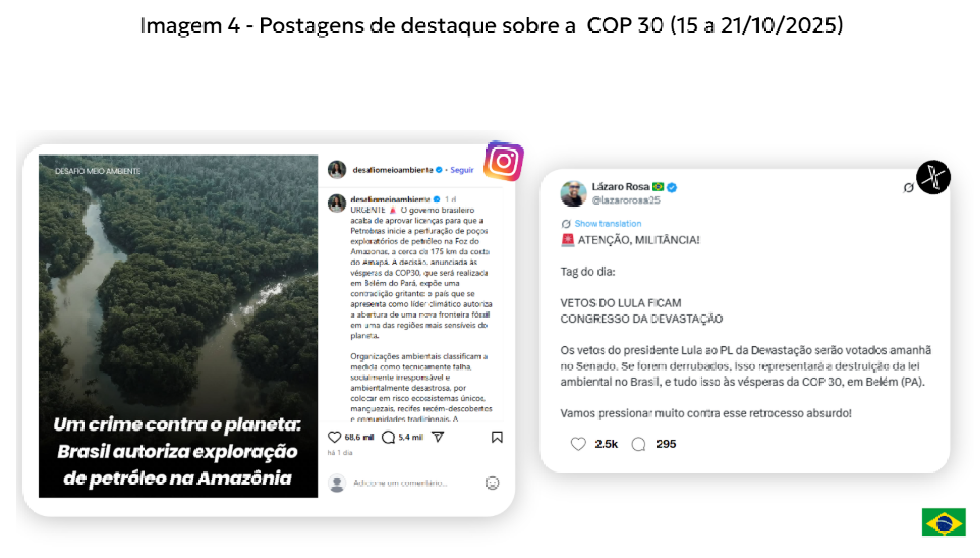Like the Lázaro Rosa tweet heart
The height and width of the screenshot is (558, 980).
[x=578, y=444]
